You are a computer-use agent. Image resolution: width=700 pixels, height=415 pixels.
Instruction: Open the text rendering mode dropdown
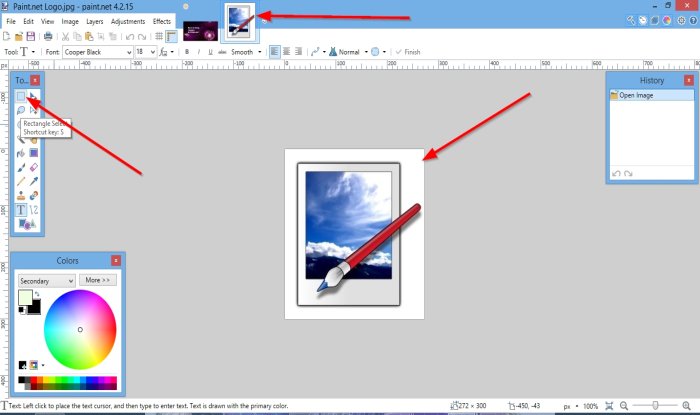pyautogui.click(x=167, y=52)
